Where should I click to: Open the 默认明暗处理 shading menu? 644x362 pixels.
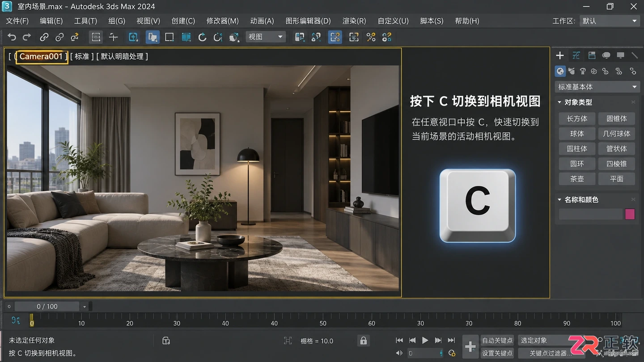pyautogui.click(x=122, y=56)
